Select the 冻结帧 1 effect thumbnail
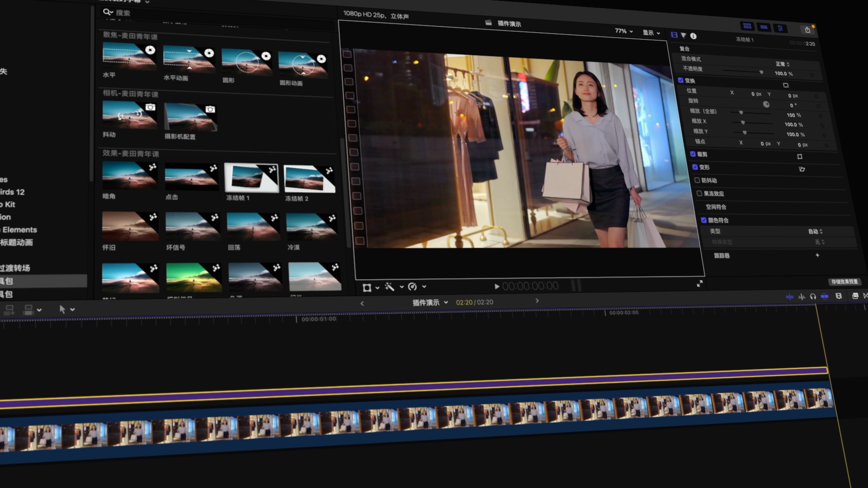This screenshot has width=868, height=488. (252, 178)
